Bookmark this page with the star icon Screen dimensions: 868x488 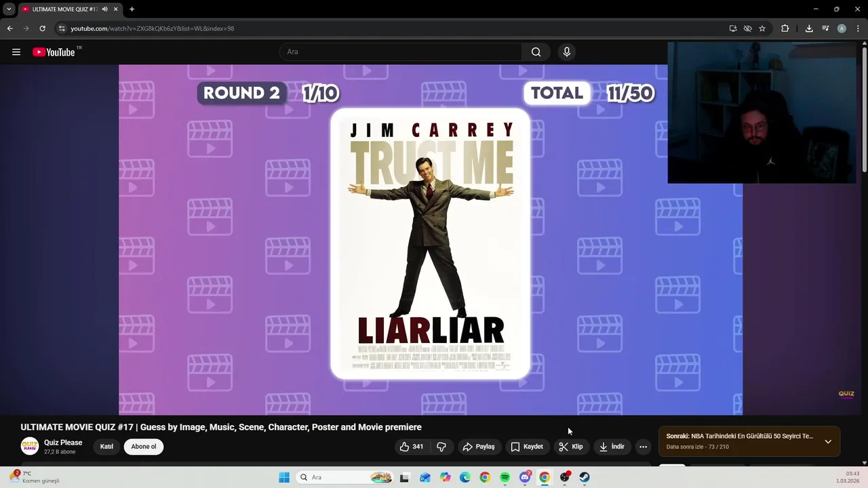[762, 28]
